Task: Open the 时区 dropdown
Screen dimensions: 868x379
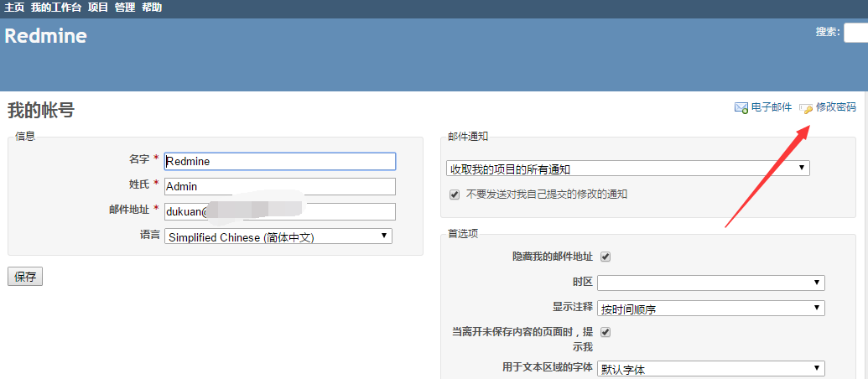Action: (711, 283)
